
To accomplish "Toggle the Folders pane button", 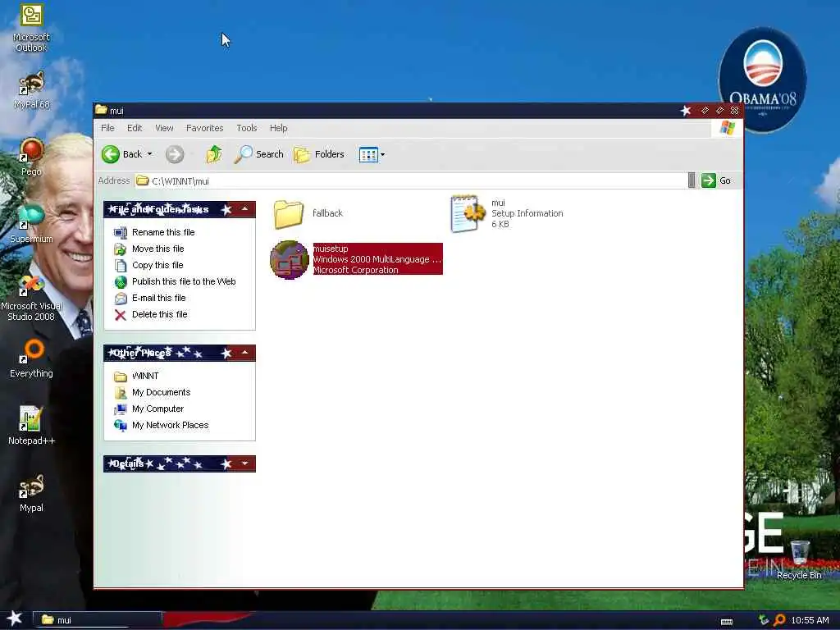I will 319,154.
